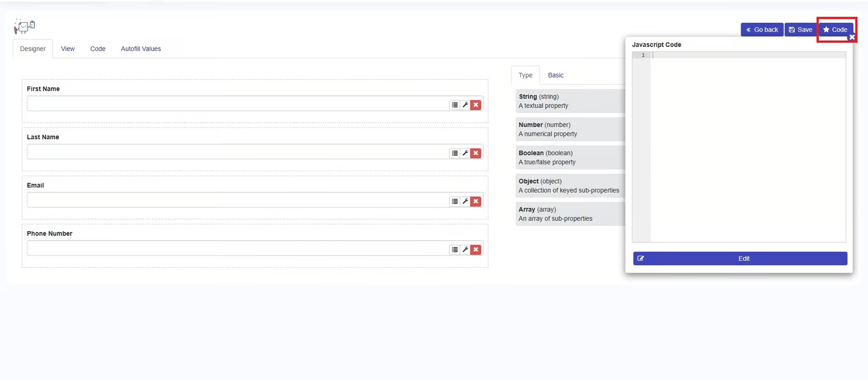The image size is (868, 380).
Task: Remove the Phone Number field via red X
Action: coord(476,250)
